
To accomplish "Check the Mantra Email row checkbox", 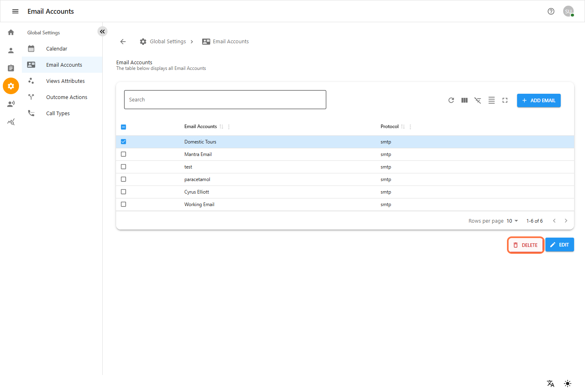I will coord(124,154).
